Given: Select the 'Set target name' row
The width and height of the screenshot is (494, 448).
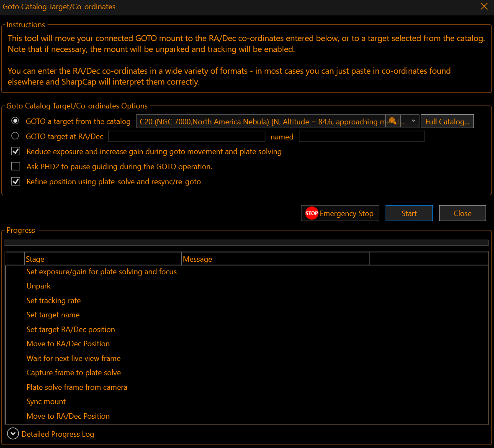Looking at the screenshot, I should tap(246, 315).
